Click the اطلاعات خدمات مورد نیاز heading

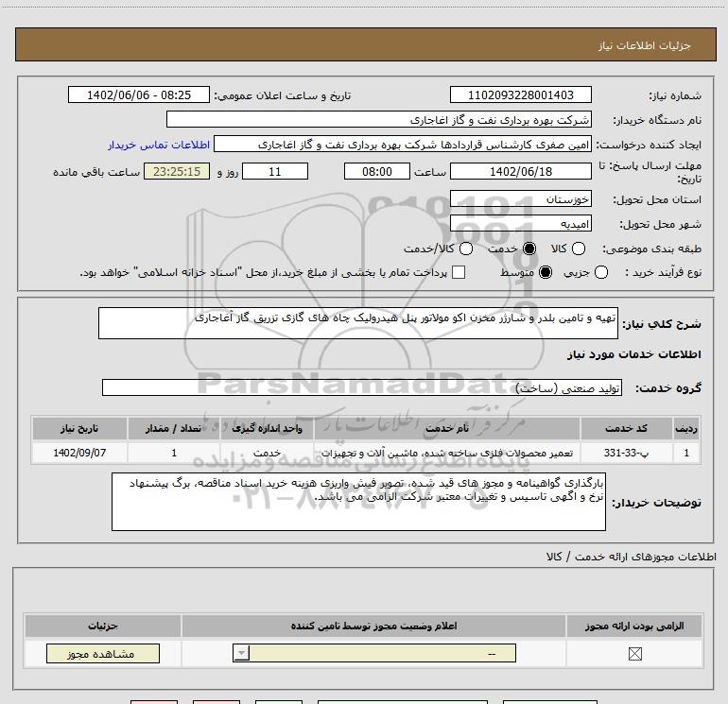[633, 354]
